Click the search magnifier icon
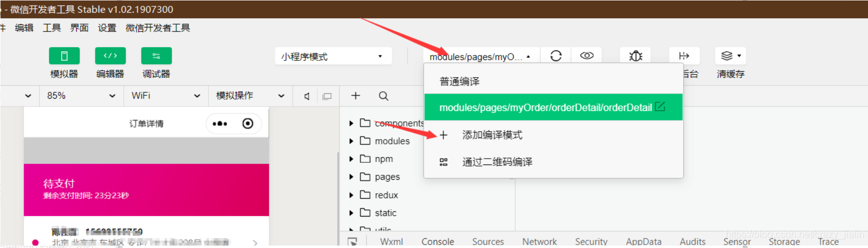Viewport: 868px width, 248px height. (383, 96)
